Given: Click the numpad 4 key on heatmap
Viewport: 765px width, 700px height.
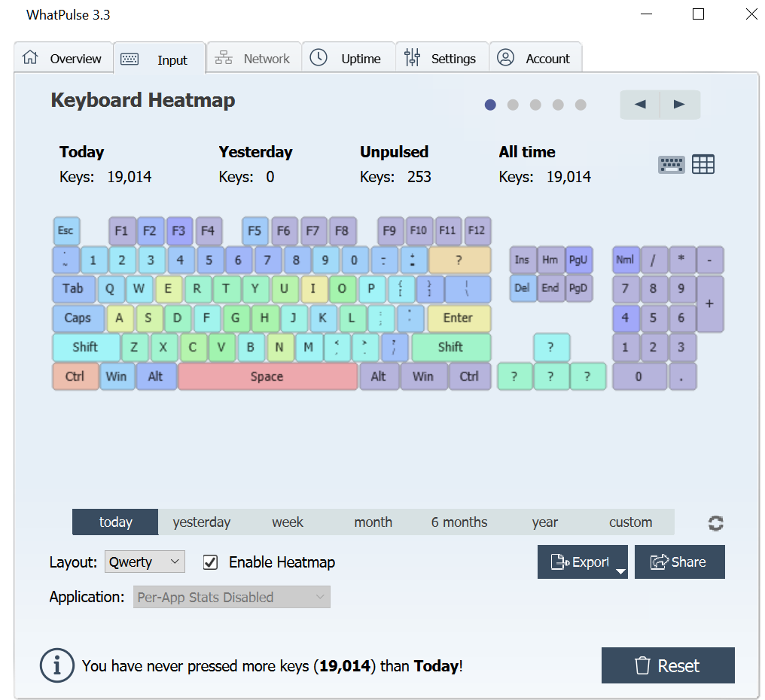Looking at the screenshot, I should [626, 318].
